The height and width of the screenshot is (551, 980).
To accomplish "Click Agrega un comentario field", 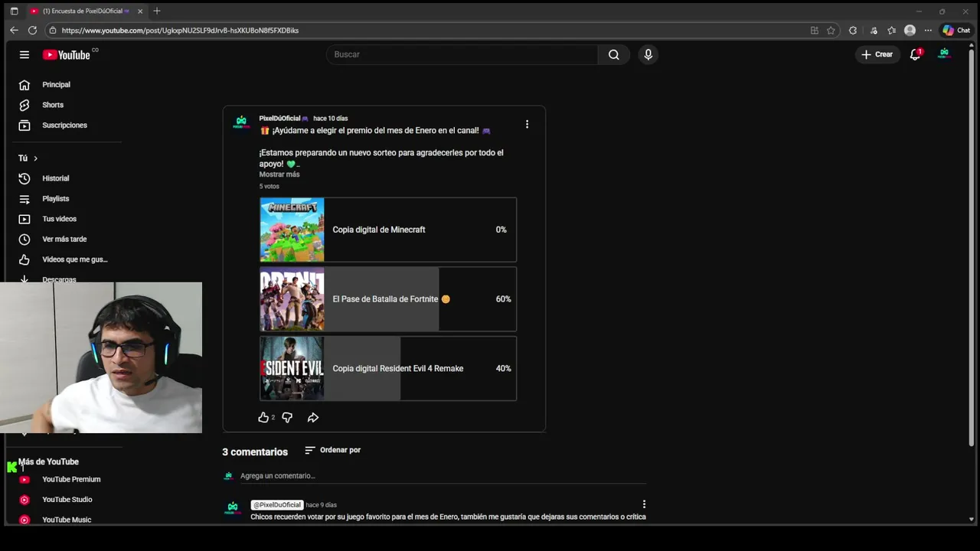I will point(443,476).
